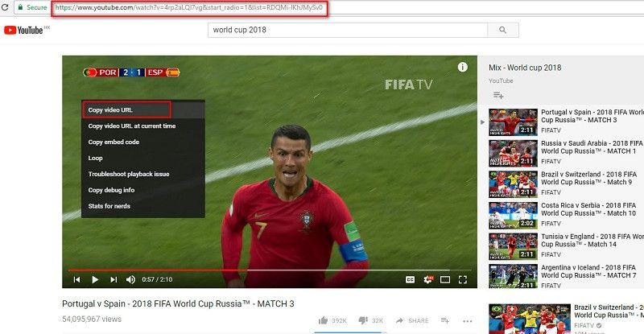Screen dimensions: 644x334
Task: Click the 0:57 / 2:10 time display
Action: [x=157, y=279]
